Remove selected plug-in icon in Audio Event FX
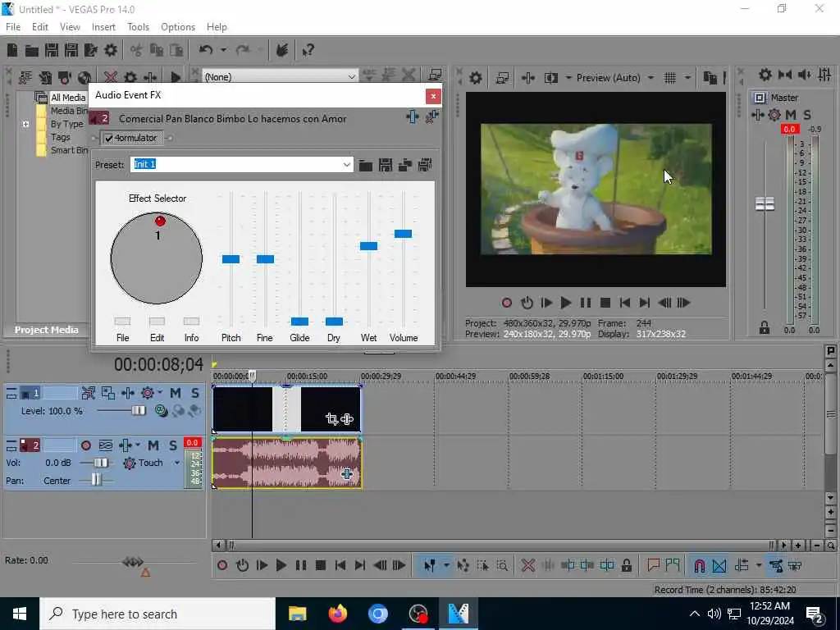Screen dimensions: 840x630 pos(431,116)
